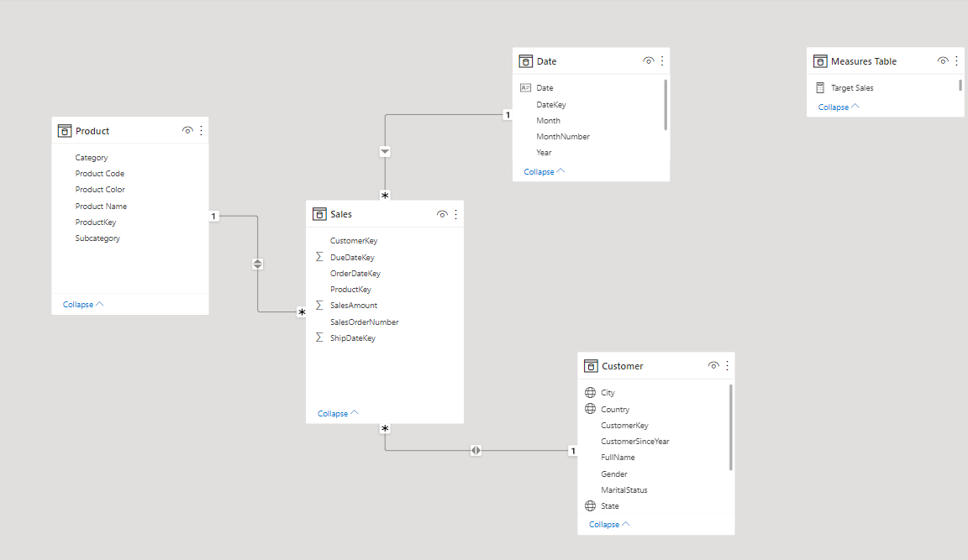Screen dimensions: 968x560
Task: Click the Sales table icon in header
Action: click(x=319, y=214)
